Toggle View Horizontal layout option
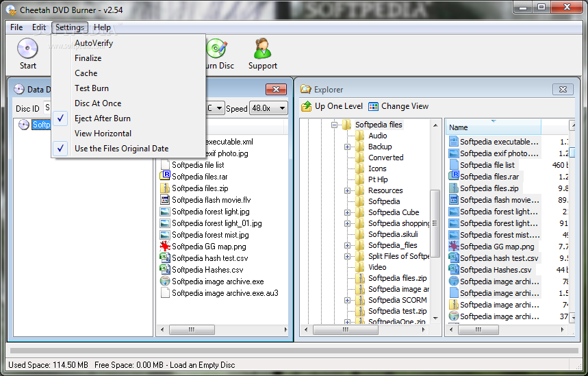This screenshot has width=588, height=376. 129,134
